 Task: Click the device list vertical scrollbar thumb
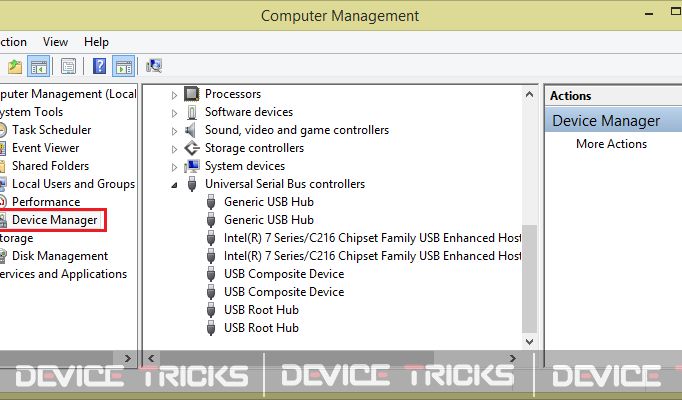pyautogui.click(x=529, y=279)
